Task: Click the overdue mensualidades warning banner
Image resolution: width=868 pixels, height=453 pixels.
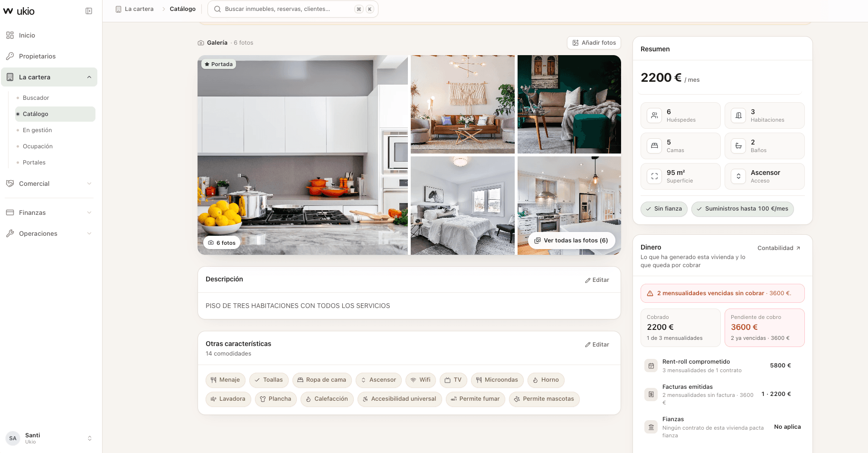Action: [x=723, y=293]
